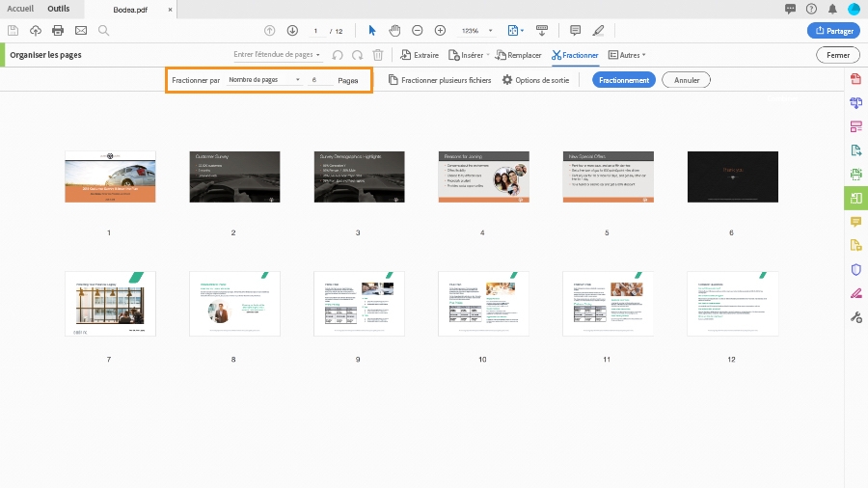
Task: Select the highlight pen tool
Action: (x=598, y=31)
